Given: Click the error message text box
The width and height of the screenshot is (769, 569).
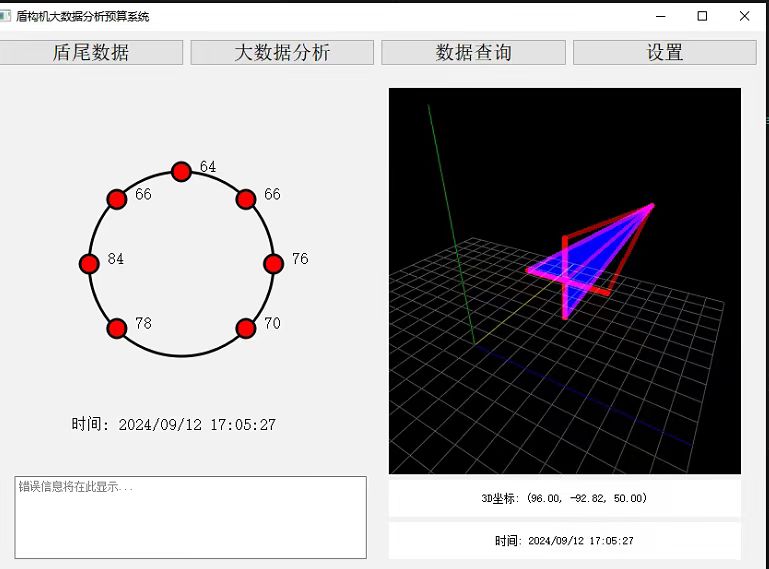Looking at the screenshot, I should [191, 517].
